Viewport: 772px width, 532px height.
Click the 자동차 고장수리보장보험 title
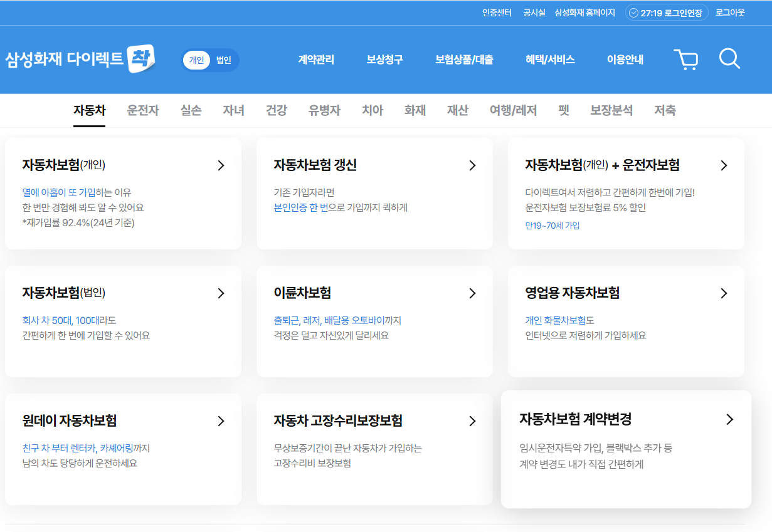click(338, 421)
